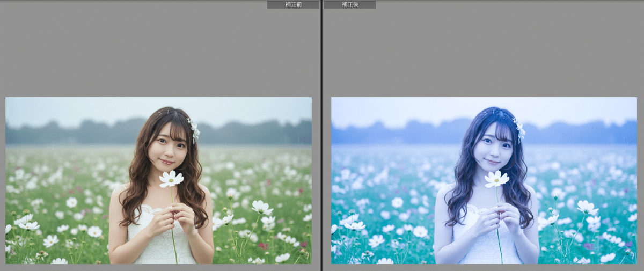Click the hair flower ornament in before photo
Image resolution: width=644 pixels, height=271 pixels.
click(194, 129)
